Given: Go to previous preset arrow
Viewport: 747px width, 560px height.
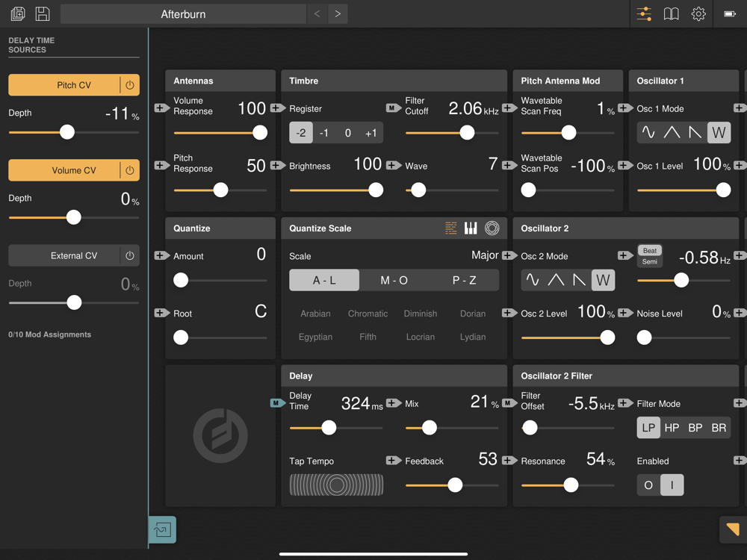Looking at the screenshot, I should click(317, 13).
